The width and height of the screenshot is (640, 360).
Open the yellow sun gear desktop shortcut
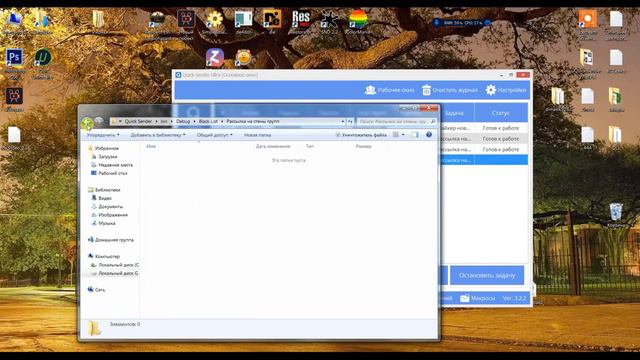click(x=215, y=19)
